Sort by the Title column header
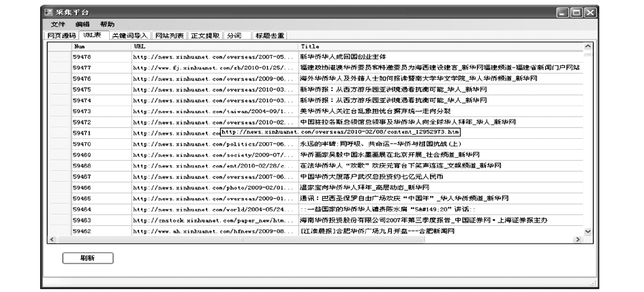The image size is (644, 292). tap(441, 46)
